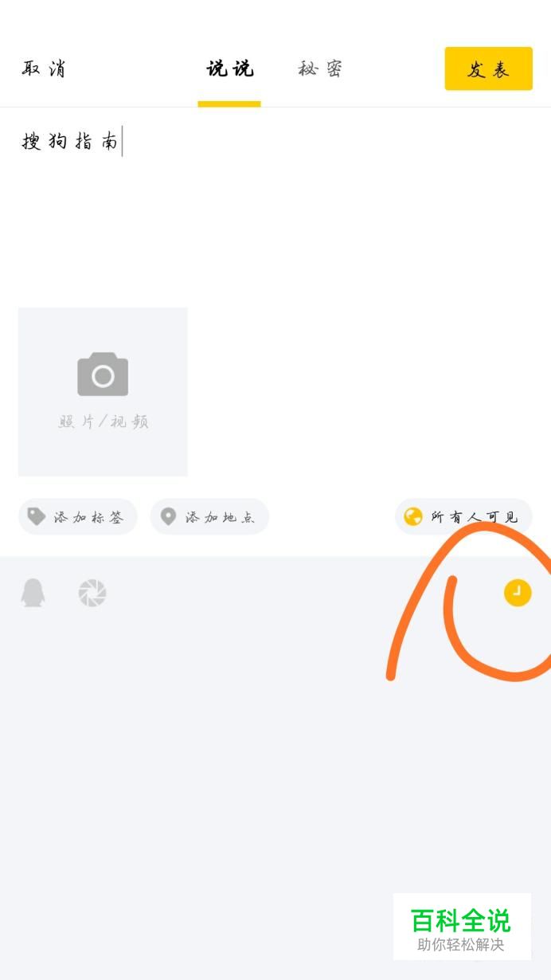551x980 pixels.
Task: Tap the yellow underline beneath 说说
Action: point(229,104)
